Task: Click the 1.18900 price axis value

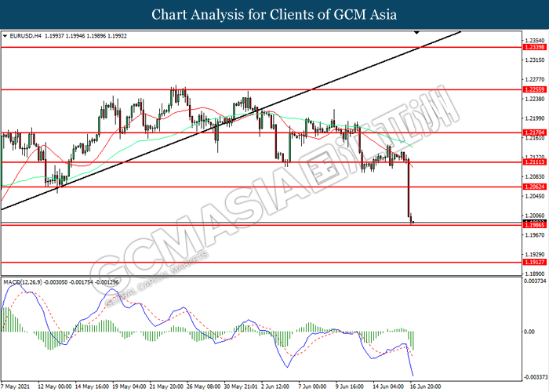Action: (535, 274)
